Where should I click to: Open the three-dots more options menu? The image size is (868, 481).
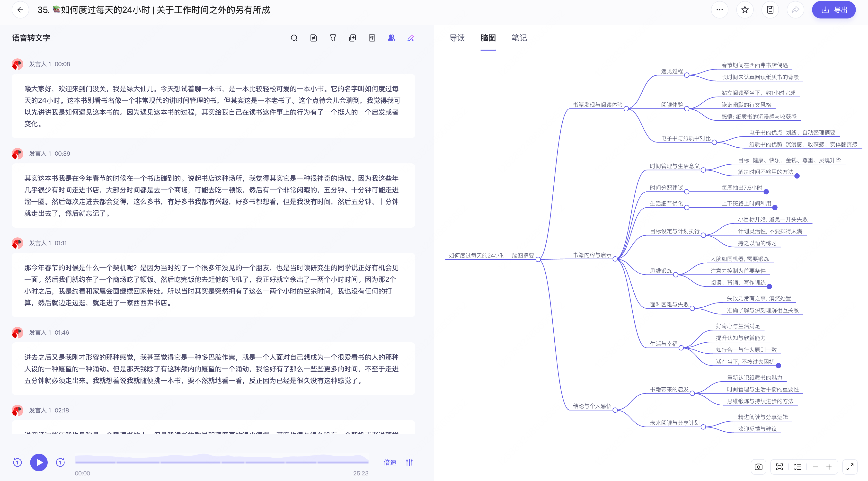pyautogui.click(x=719, y=10)
